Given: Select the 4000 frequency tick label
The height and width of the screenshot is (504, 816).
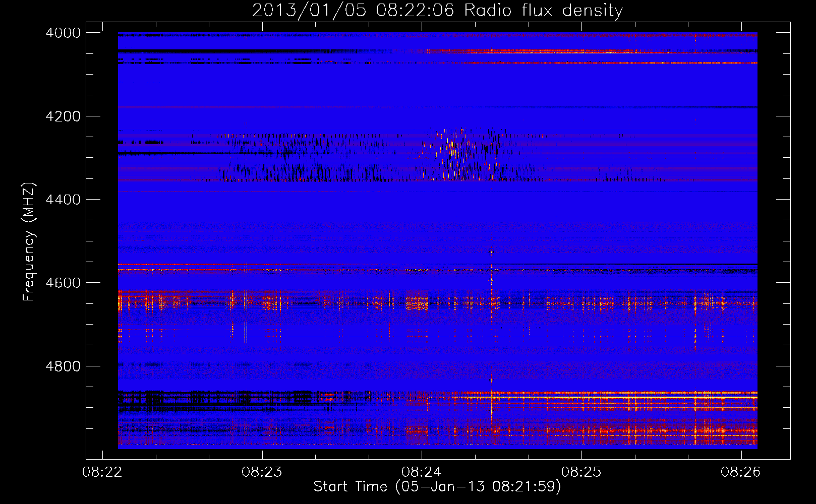Looking at the screenshot, I should point(63,33).
